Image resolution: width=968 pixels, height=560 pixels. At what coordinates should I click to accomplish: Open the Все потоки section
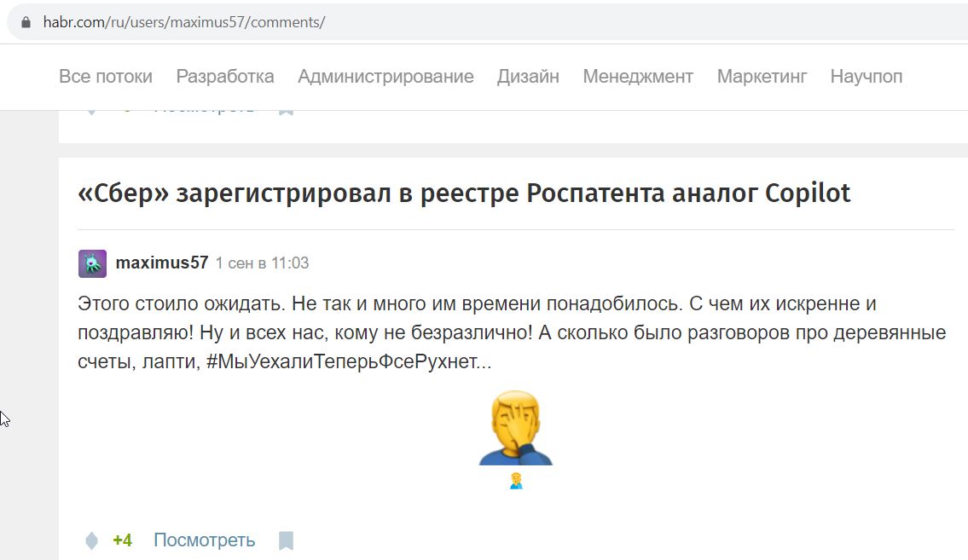(106, 77)
